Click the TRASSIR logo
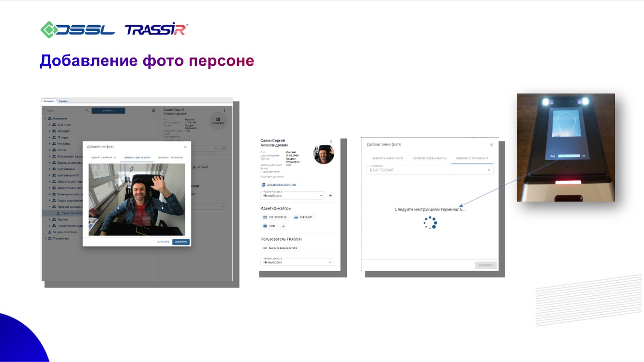644x362 pixels. click(157, 29)
